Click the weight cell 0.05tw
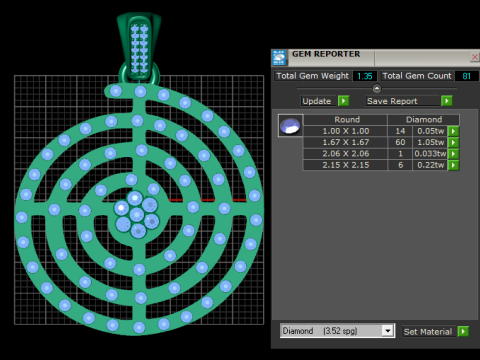This screenshot has width=480, height=360. tap(430, 131)
